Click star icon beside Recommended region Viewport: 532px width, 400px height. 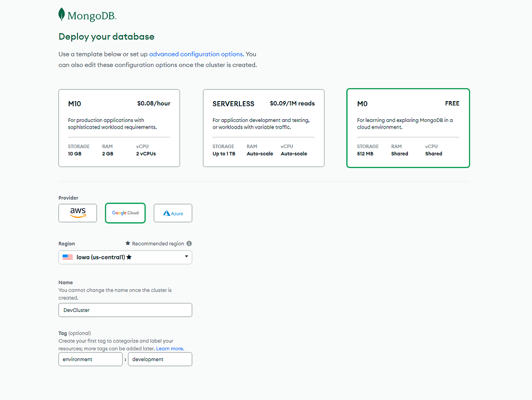click(x=128, y=243)
